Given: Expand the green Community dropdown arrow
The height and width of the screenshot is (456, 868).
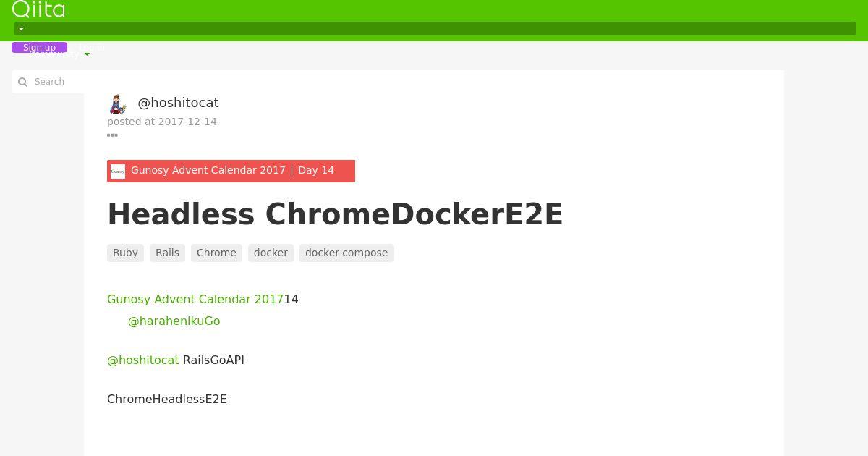Looking at the screenshot, I should (87, 54).
